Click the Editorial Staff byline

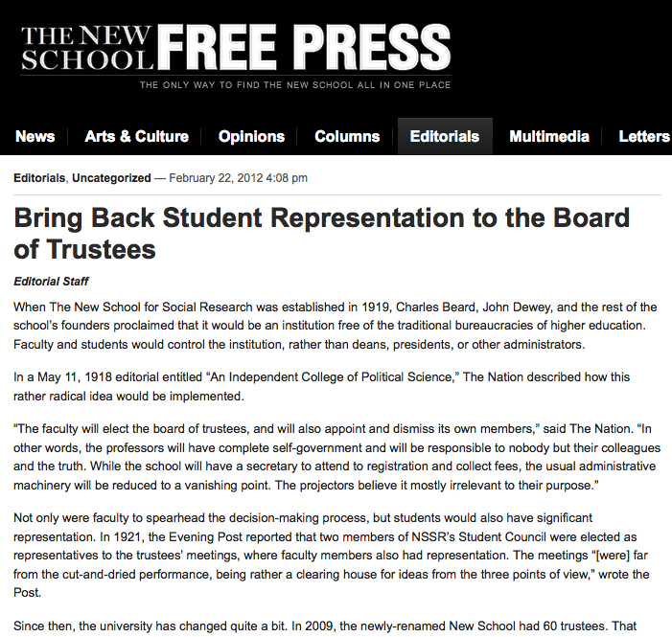coord(51,282)
